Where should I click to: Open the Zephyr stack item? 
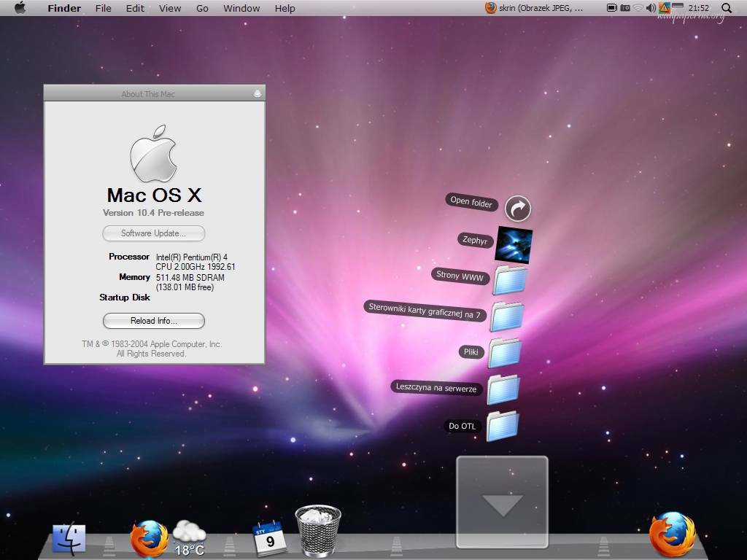(514, 244)
